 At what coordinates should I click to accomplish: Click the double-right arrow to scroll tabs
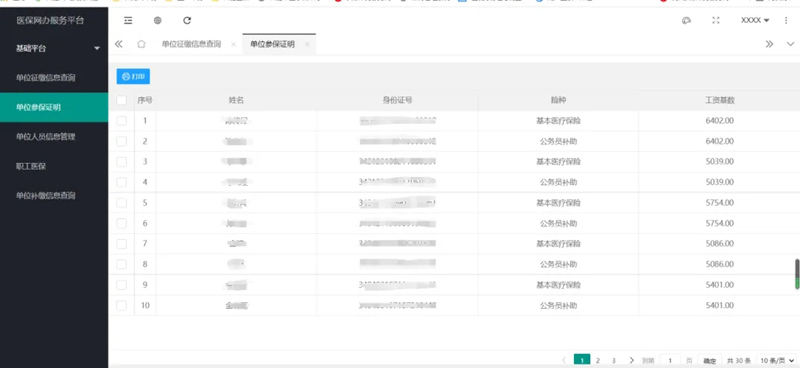(x=769, y=44)
